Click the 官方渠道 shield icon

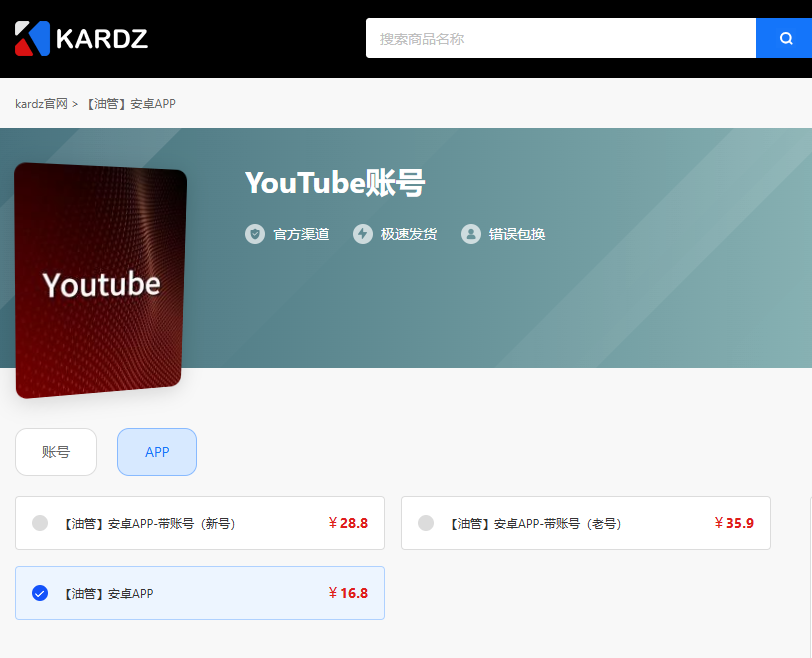[x=255, y=234]
